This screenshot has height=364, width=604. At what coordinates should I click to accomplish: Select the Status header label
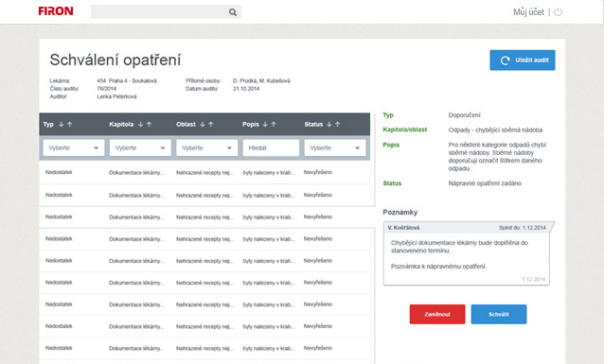(x=313, y=124)
